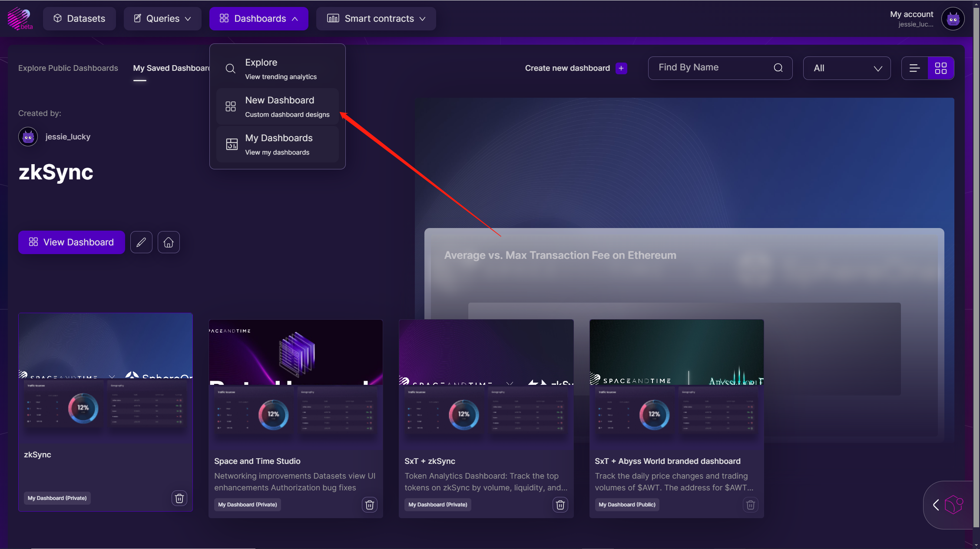Viewport: 980px width, 549px height.
Task: Edit dashboard with the pencil icon
Action: (141, 242)
